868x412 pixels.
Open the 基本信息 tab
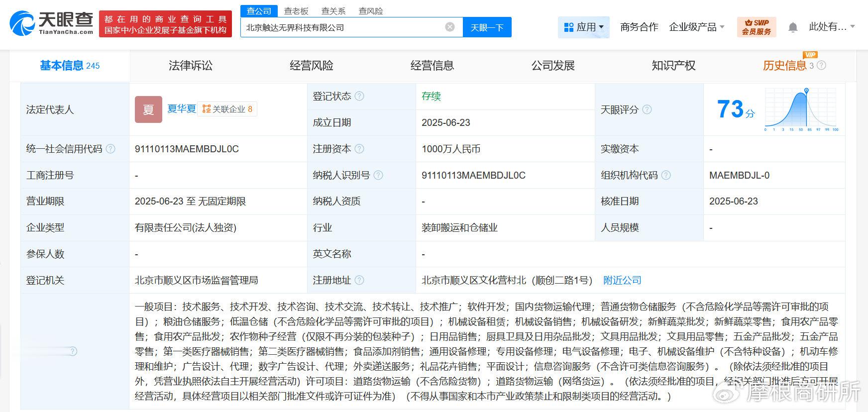[70, 65]
